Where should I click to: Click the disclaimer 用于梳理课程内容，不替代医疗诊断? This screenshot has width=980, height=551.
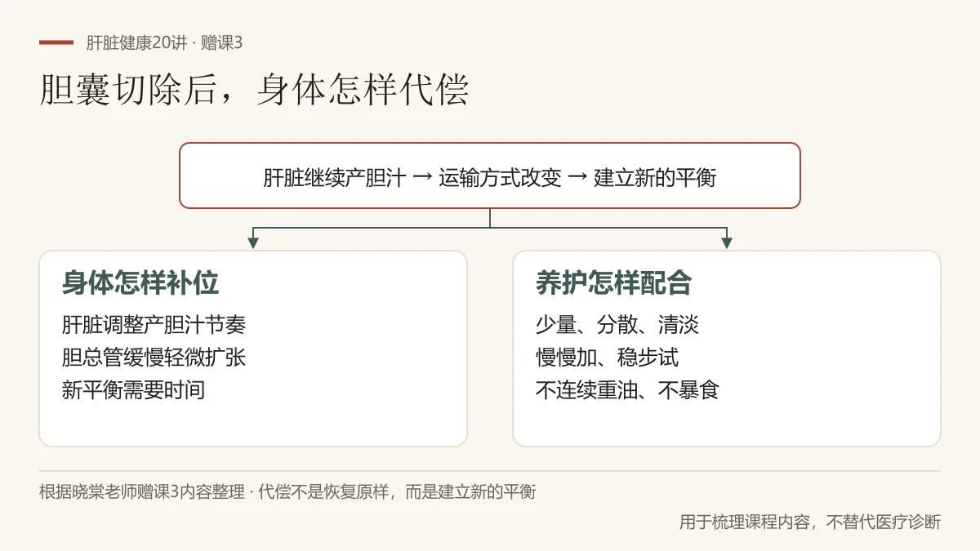(x=810, y=522)
